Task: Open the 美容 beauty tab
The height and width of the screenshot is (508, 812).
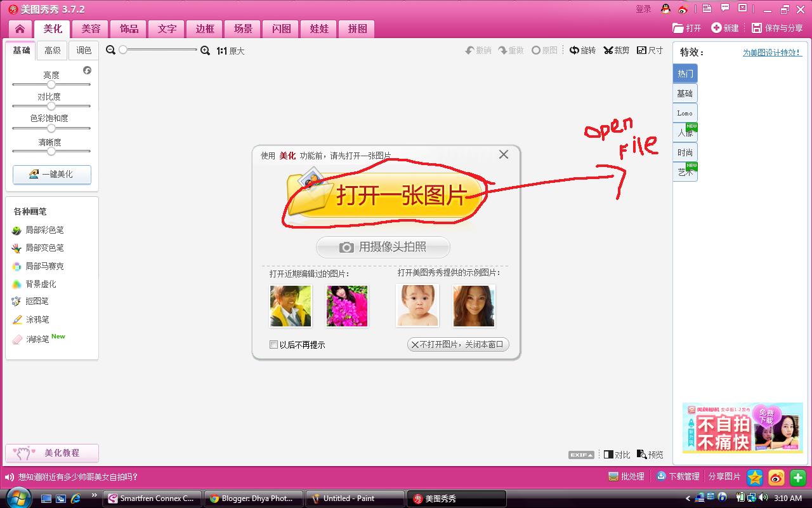Action: click(x=91, y=29)
